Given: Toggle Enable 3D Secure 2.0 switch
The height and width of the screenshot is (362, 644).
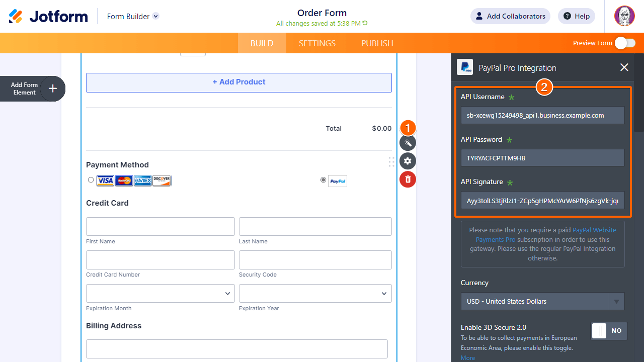Looking at the screenshot, I should 609,331.
